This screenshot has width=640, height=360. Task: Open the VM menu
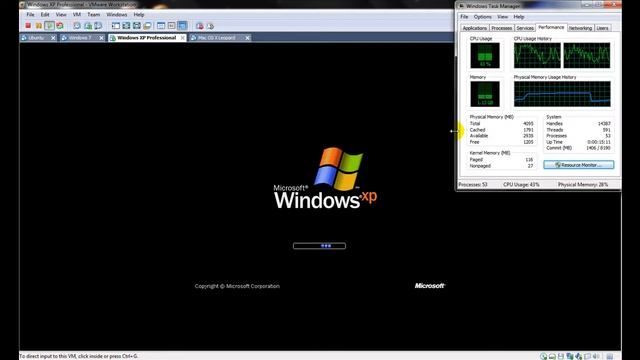point(77,14)
